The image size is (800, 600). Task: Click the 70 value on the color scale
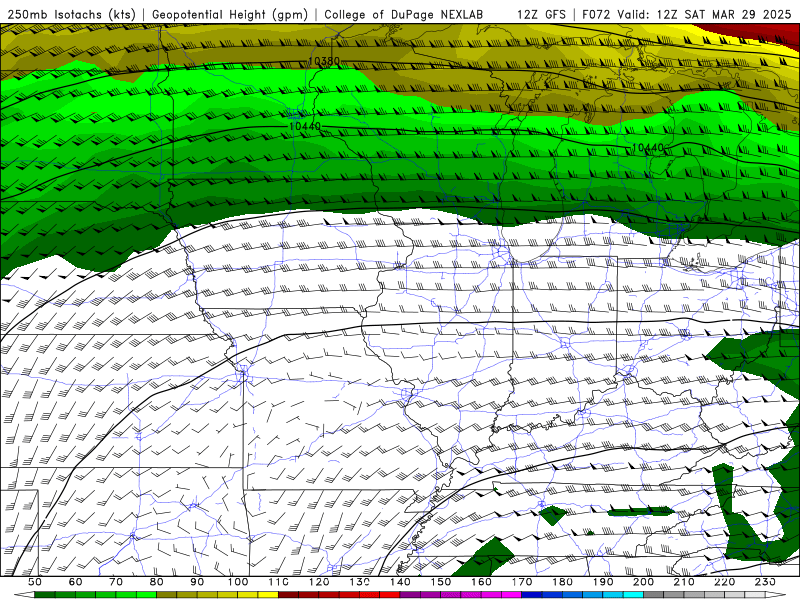click(x=116, y=582)
